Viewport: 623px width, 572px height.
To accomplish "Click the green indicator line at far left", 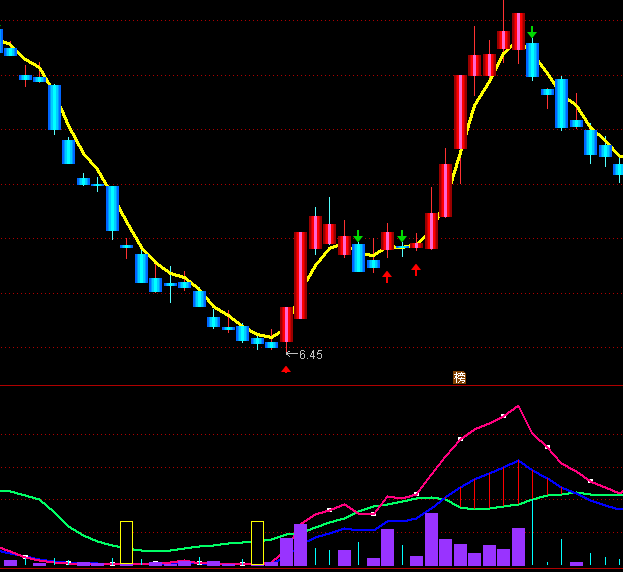I will pos(10,491).
